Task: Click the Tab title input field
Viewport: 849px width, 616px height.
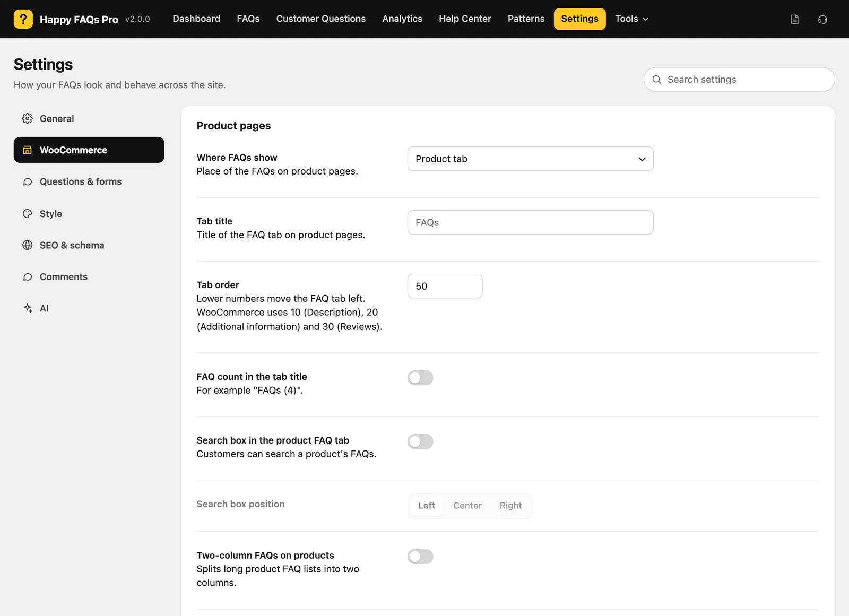Action: tap(531, 223)
